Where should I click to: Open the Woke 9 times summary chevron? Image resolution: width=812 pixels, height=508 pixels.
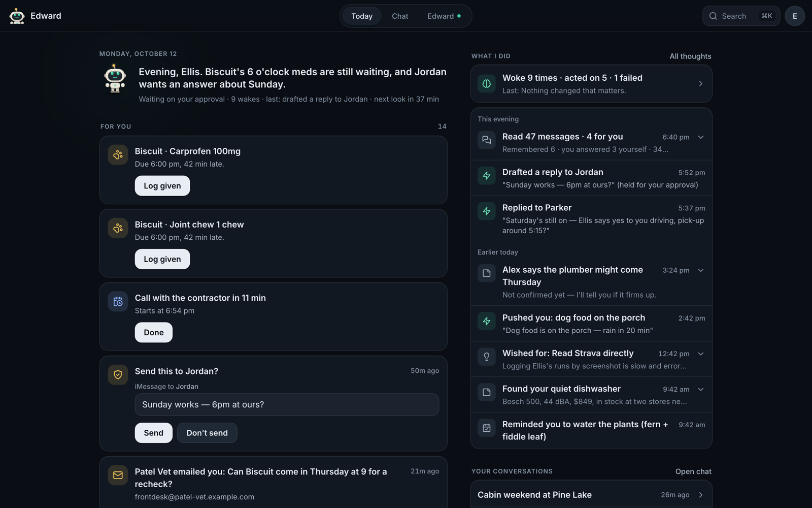pyautogui.click(x=701, y=84)
